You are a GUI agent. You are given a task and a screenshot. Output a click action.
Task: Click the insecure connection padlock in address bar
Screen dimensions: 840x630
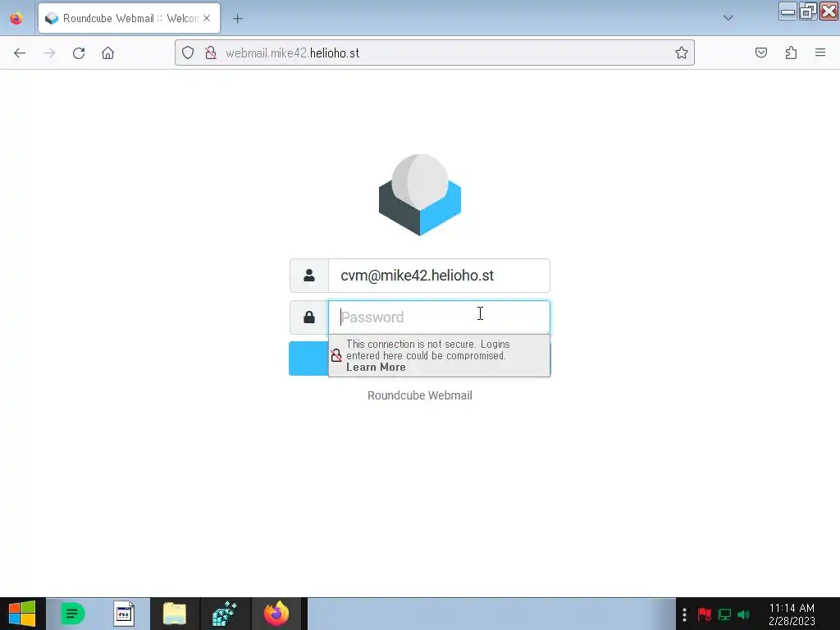pyautogui.click(x=211, y=52)
